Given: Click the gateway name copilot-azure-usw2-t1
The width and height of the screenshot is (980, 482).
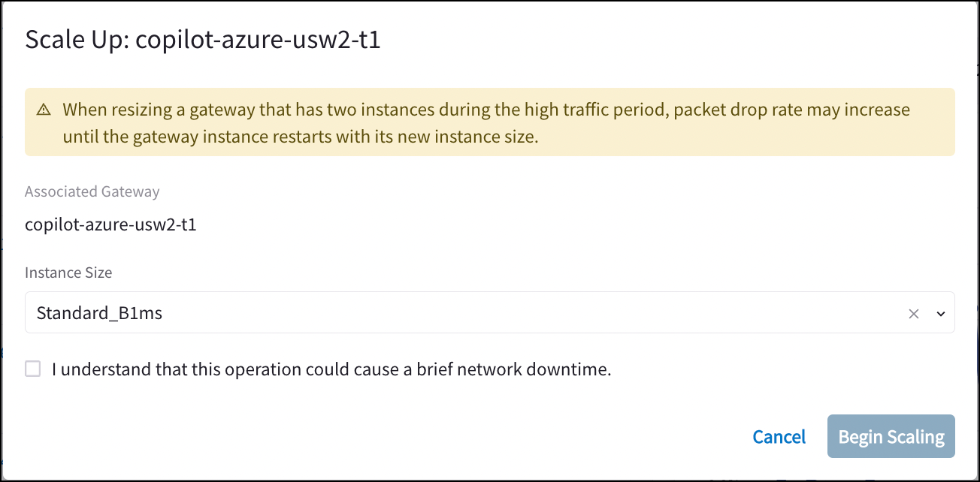Looking at the screenshot, I should pos(110,224).
